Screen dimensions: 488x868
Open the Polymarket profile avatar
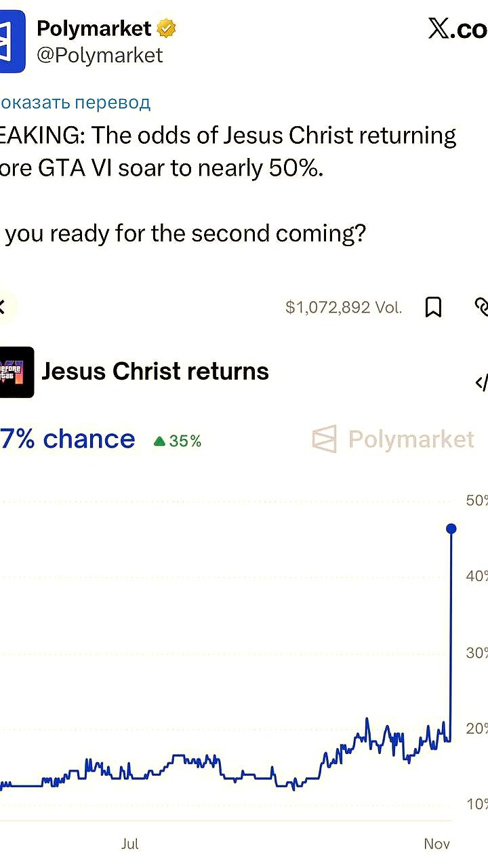tap(12, 42)
